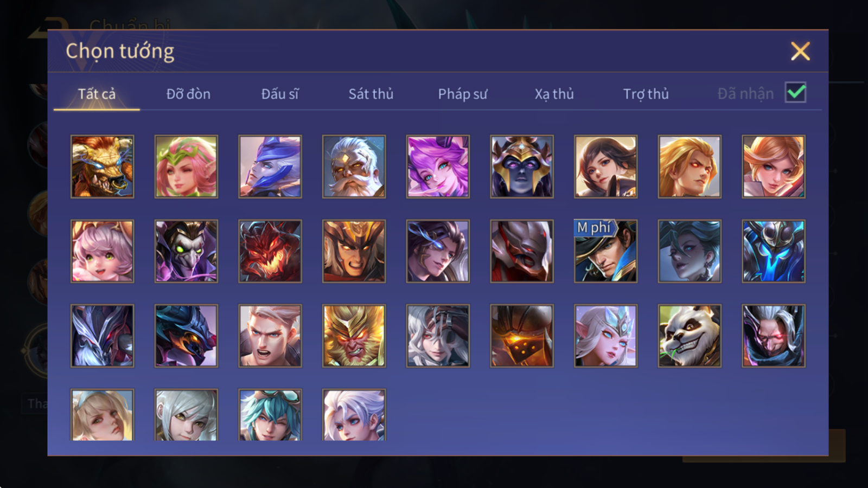
Task: Choose the panda hero portrait
Action: (690, 336)
